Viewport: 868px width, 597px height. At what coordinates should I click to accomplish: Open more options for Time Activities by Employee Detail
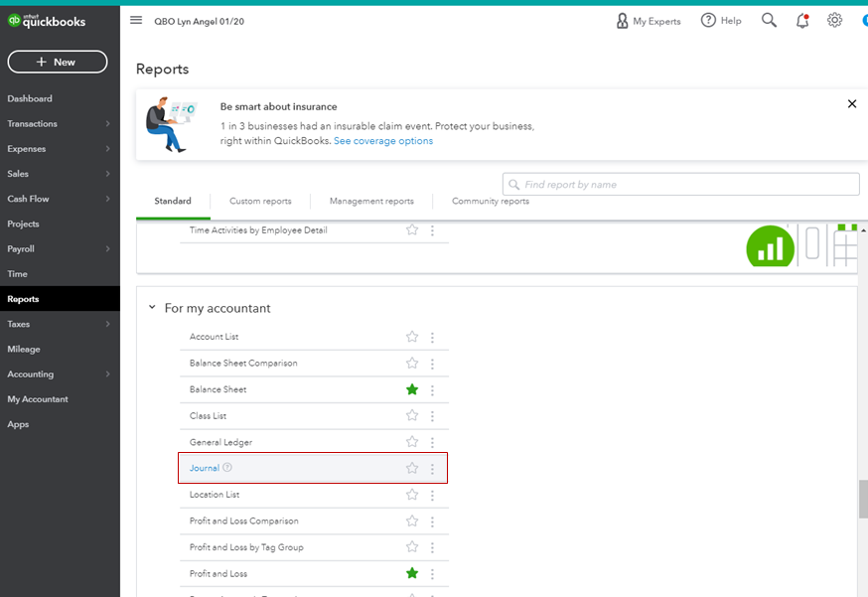(432, 230)
